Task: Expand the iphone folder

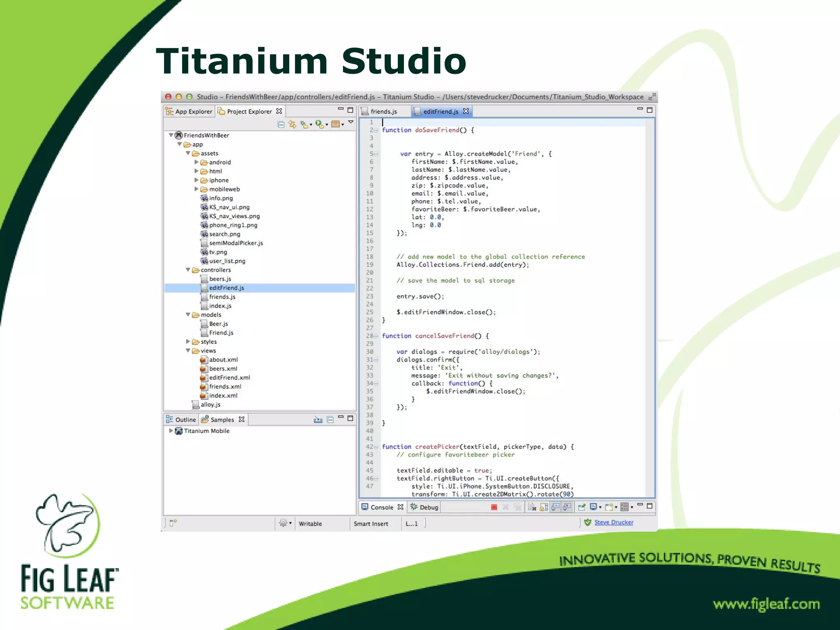Action: (196, 180)
